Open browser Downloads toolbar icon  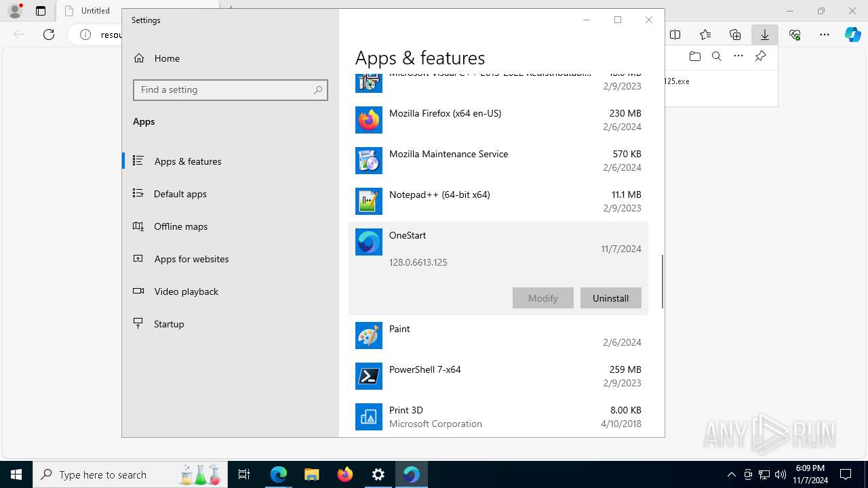click(x=765, y=35)
